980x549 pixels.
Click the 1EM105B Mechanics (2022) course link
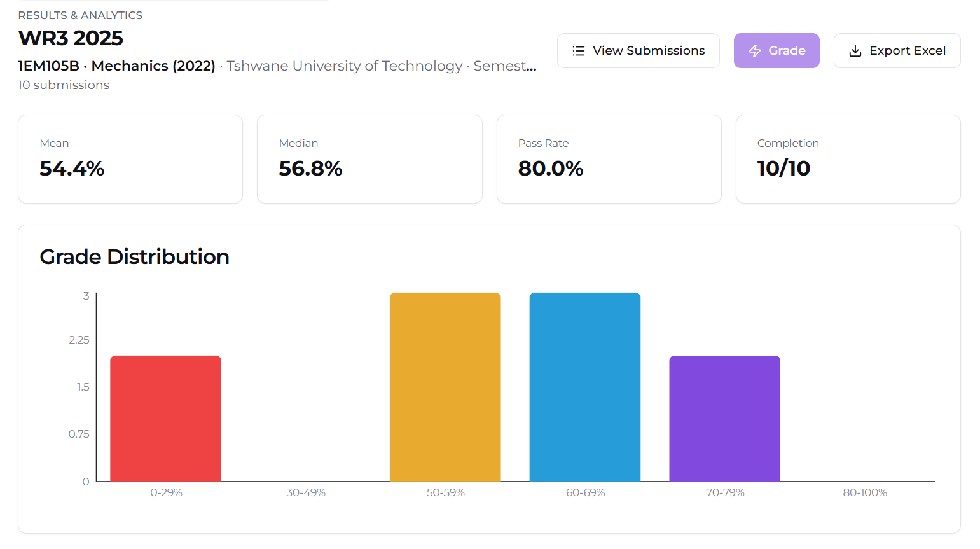tap(117, 66)
